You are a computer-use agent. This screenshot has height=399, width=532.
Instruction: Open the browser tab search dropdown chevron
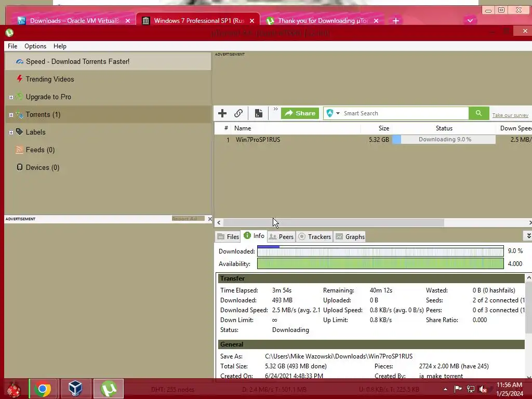pos(470,21)
